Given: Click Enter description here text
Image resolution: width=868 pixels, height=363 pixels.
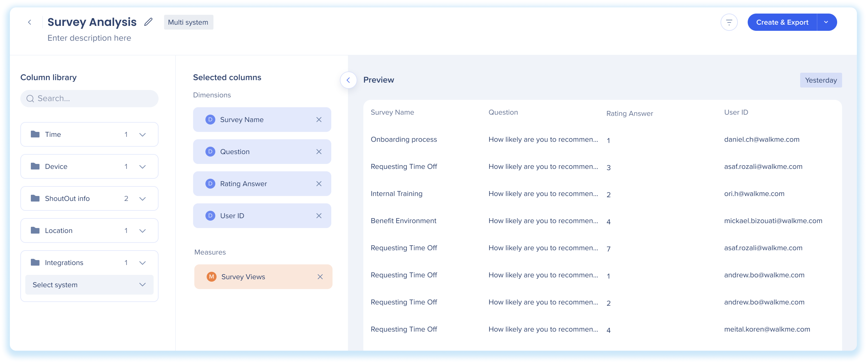Looking at the screenshot, I should click(89, 38).
